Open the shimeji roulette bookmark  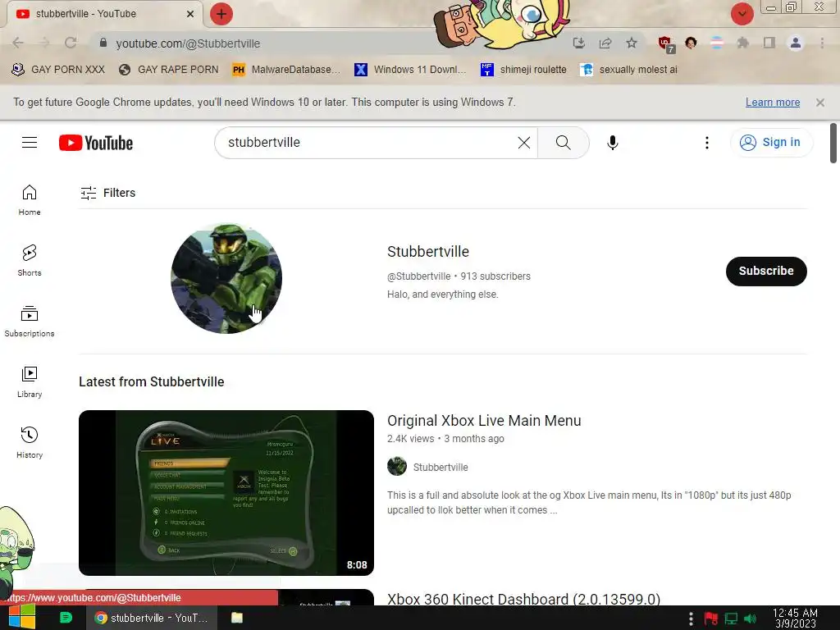tap(523, 70)
